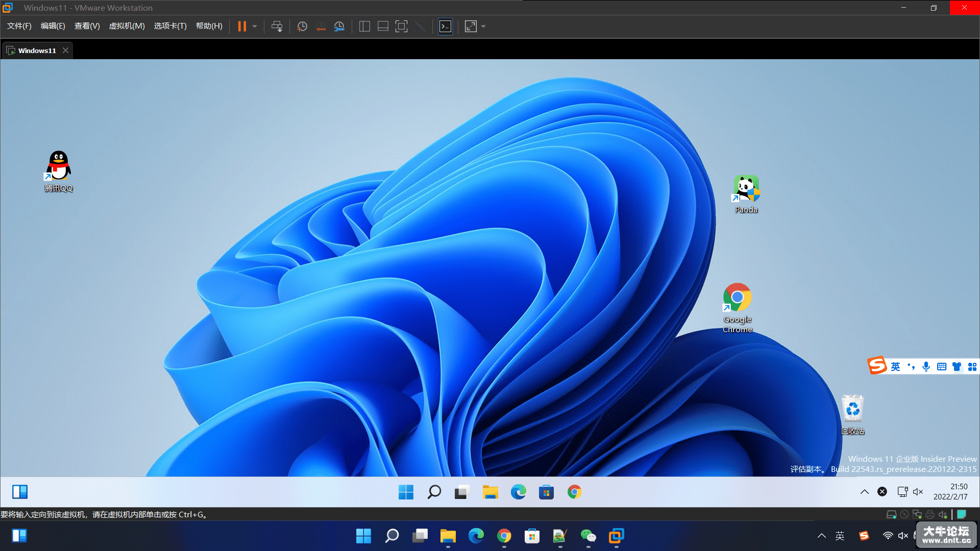Open WeChat on the host taskbar
Viewport: 980px width, 551px height.
tap(589, 536)
